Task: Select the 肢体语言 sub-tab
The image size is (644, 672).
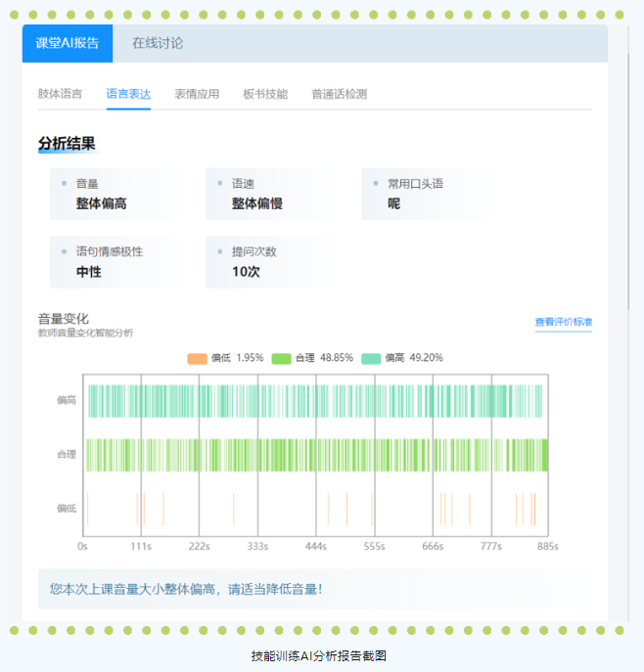Action: [60, 94]
